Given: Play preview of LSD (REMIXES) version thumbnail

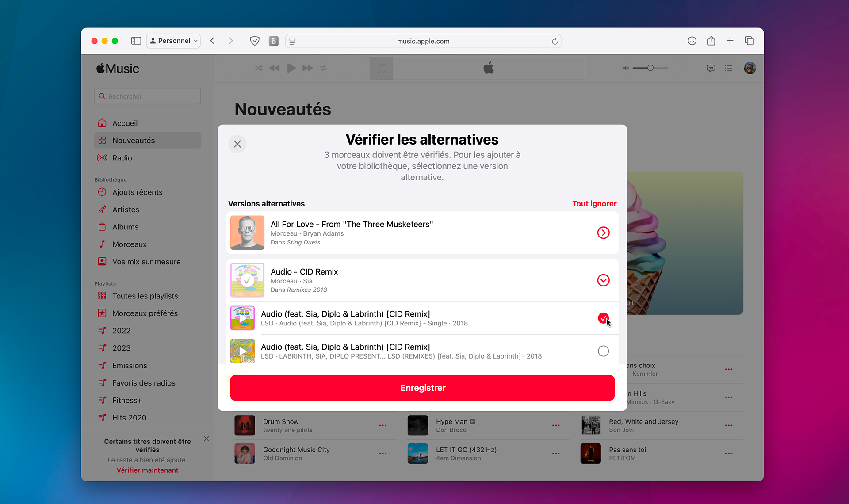Looking at the screenshot, I should pos(242,351).
